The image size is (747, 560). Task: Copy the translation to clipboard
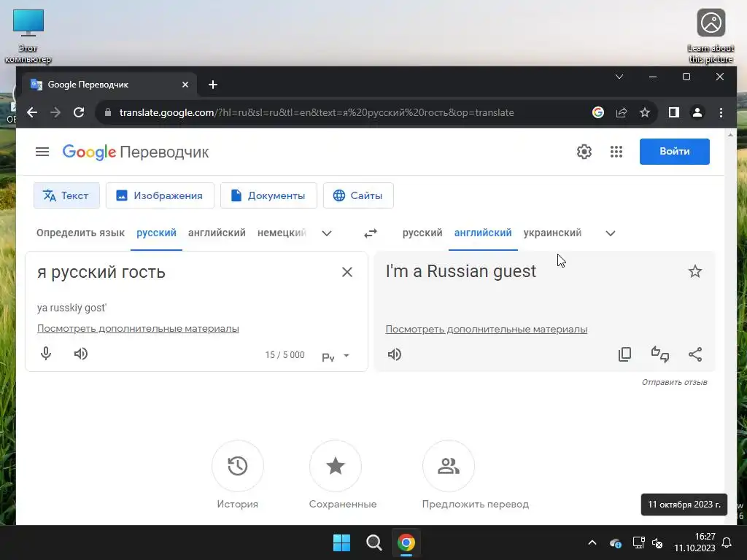(624, 354)
